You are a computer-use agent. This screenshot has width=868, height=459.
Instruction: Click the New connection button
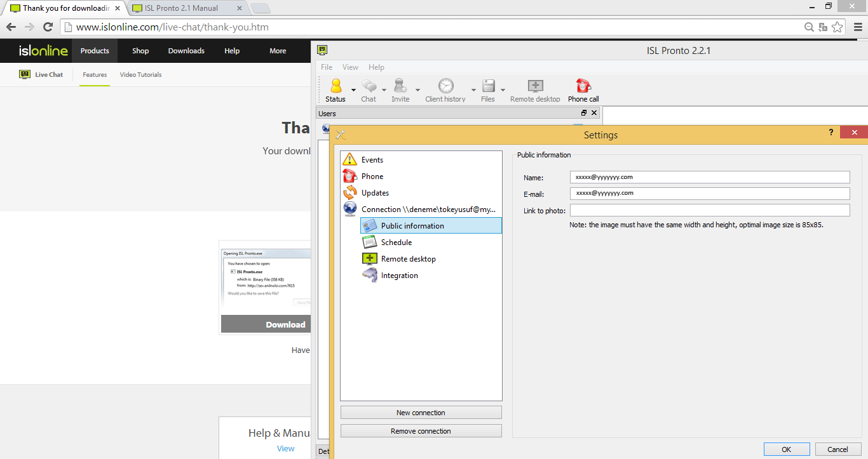(x=421, y=413)
